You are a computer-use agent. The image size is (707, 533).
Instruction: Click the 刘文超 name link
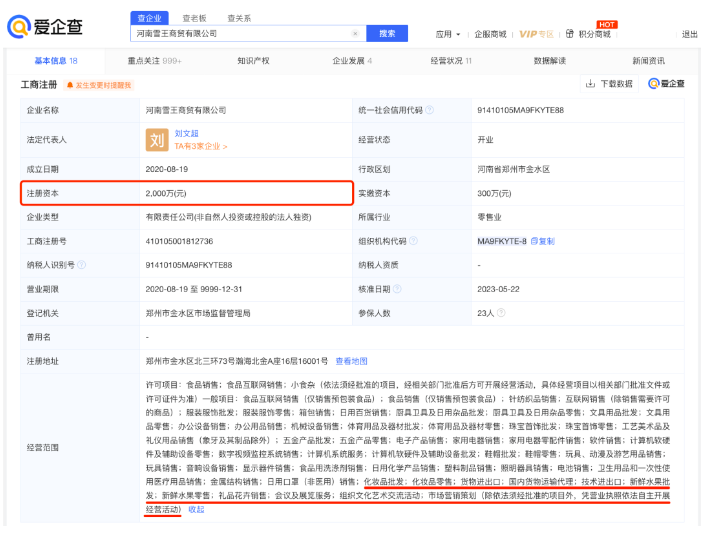click(186, 133)
